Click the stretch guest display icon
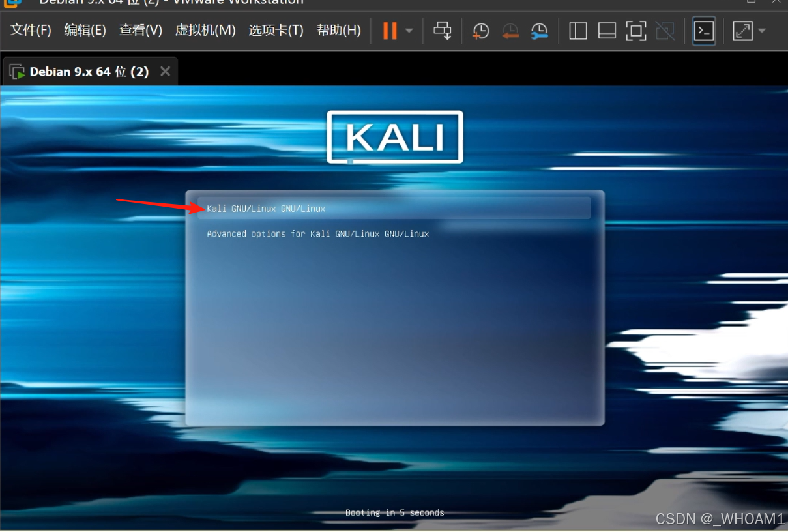This screenshot has height=532, width=788. (x=742, y=31)
